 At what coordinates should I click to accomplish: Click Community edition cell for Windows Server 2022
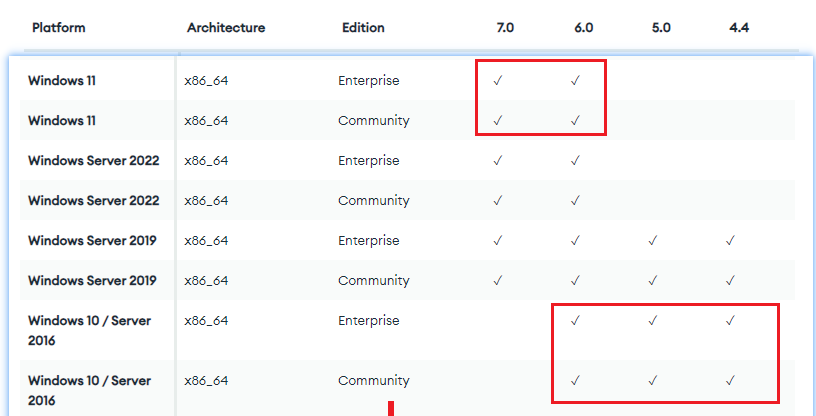(374, 201)
